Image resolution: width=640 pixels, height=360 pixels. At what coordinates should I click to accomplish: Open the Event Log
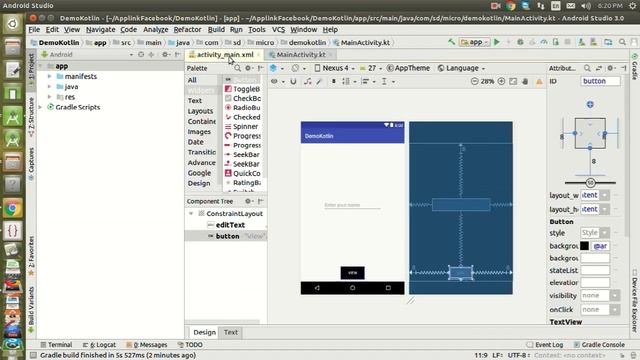[545, 344]
